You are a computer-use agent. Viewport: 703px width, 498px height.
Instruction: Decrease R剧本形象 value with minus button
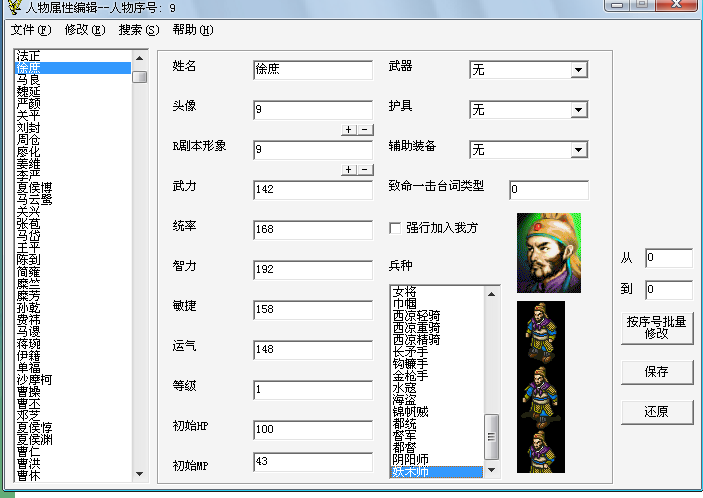click(x=364, y=170)
